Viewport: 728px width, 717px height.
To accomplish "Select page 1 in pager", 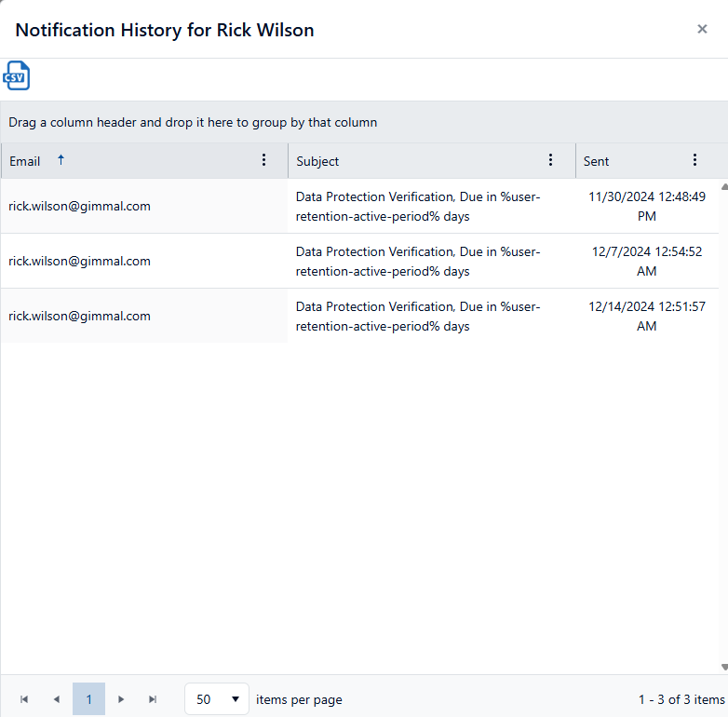I will point(89,699).
